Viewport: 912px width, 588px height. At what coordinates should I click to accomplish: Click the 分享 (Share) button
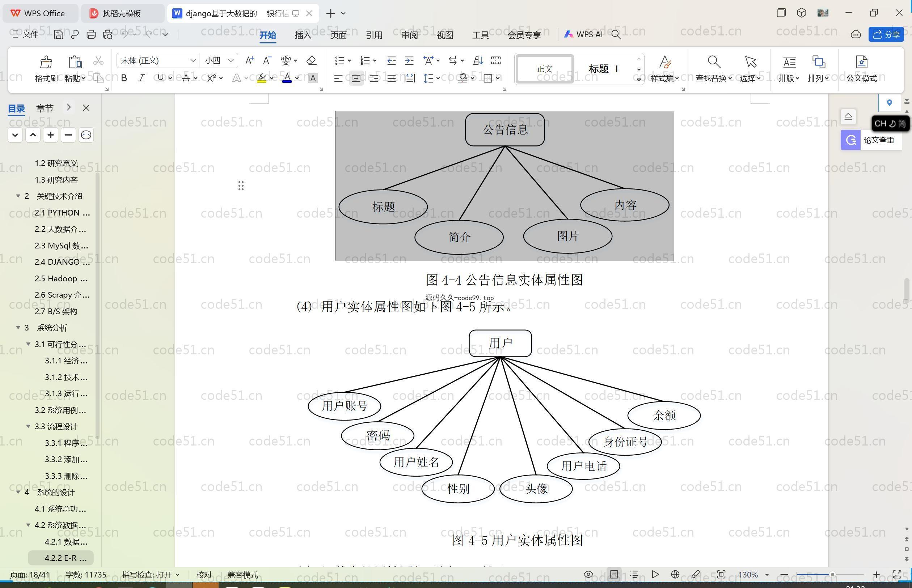(x=886, y=34)
